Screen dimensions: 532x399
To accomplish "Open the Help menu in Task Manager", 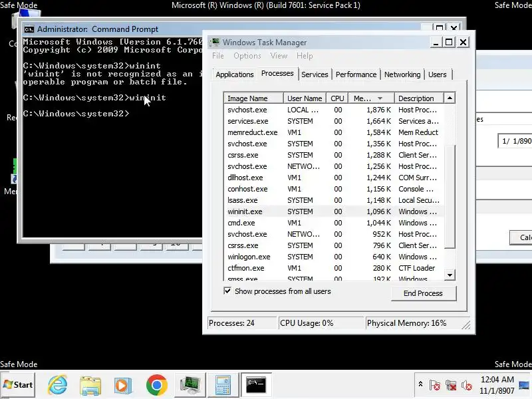I will click(305, 56).
